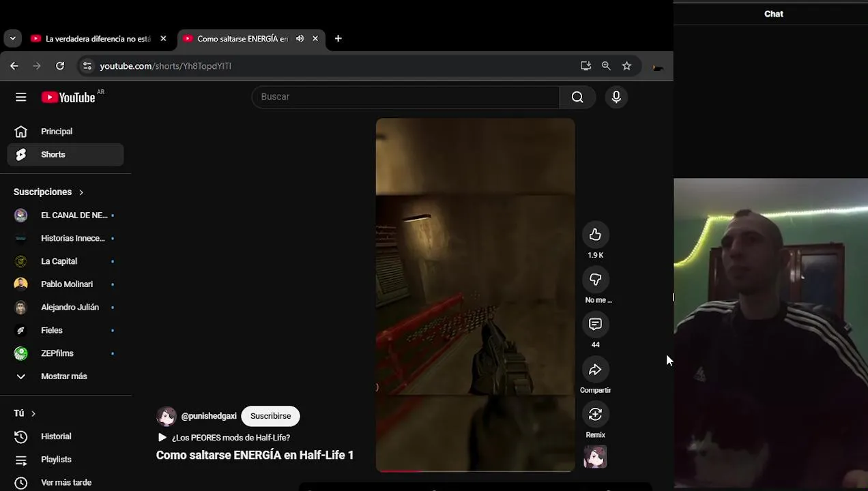The height and width of the screenshot is (491, 868).
Task: Subscribe with the Suscribirse button
Action: (x=270, y=416)
